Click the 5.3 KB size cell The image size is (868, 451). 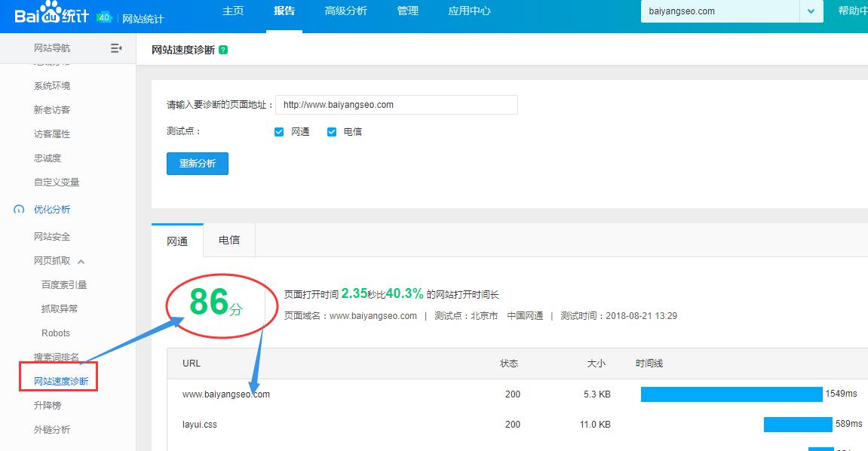[x=597, y=394]
